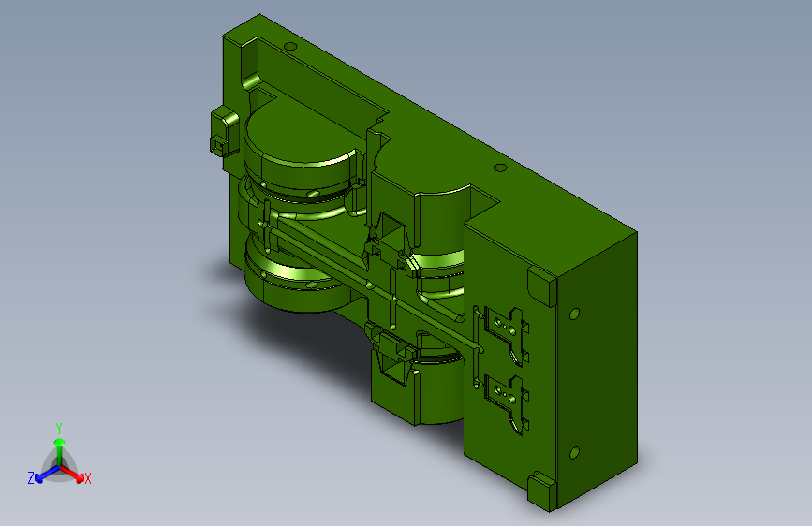The image size is (812, 526).
Task: Click the blue Z axis arrow of the triad
Action: 47,475
